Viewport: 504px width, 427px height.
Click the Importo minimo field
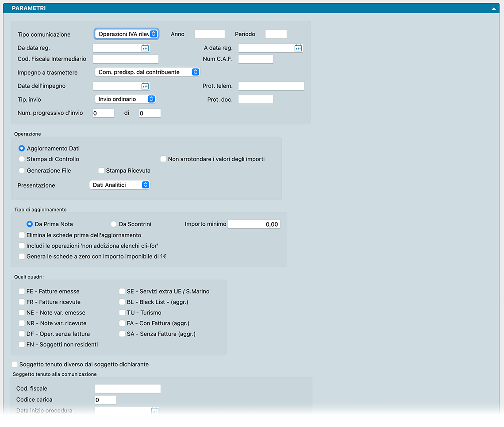(x=254, y=224)
